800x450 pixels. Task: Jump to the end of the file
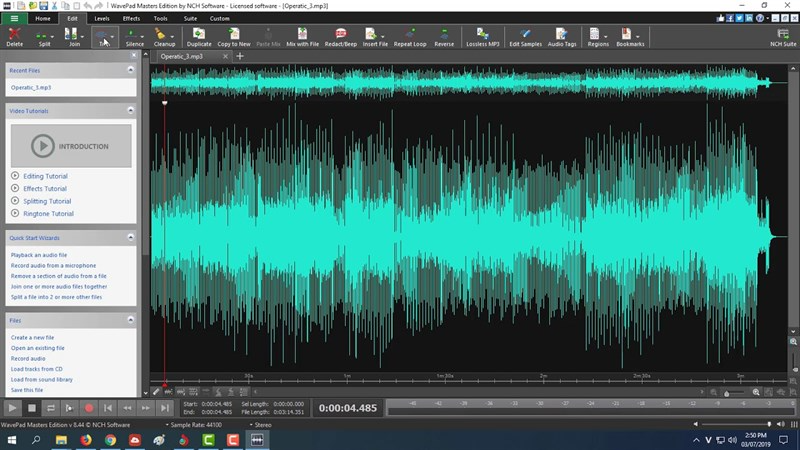point(165,408)
